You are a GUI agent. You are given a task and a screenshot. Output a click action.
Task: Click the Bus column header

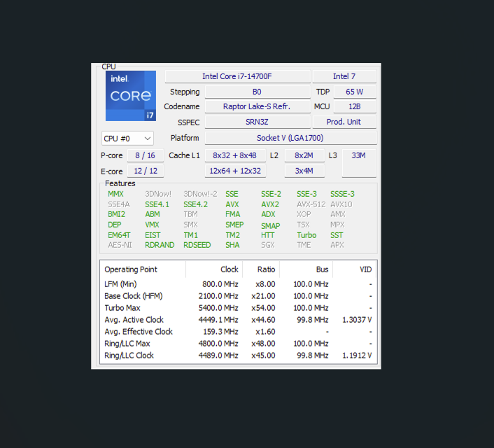306,269
